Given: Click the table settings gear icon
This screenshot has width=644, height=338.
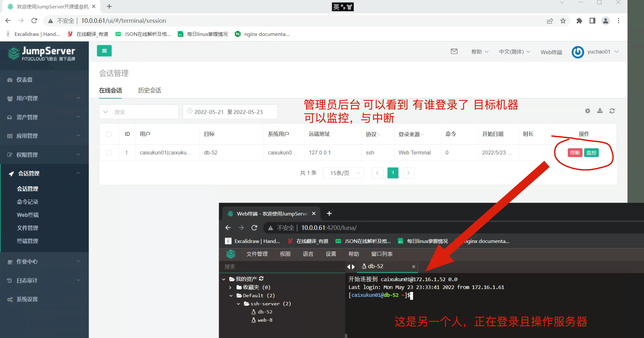Looking at the screenshot, I should tap(588, 111).
